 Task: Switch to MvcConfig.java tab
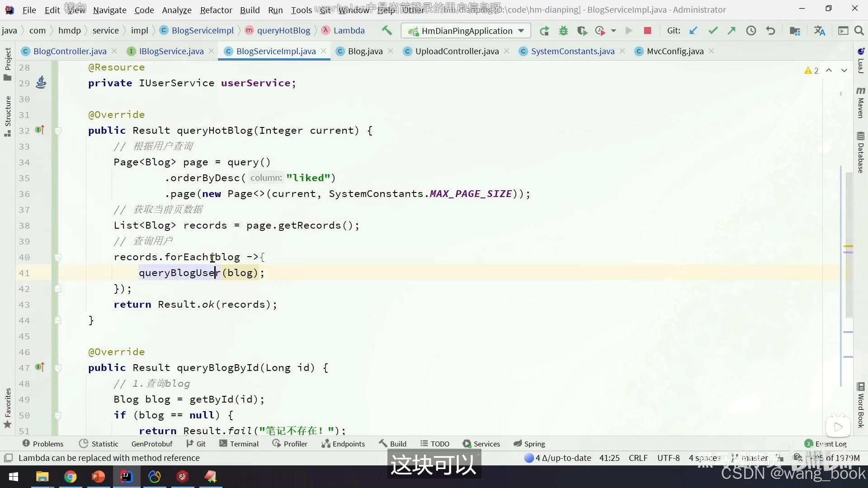coord(675,51)
